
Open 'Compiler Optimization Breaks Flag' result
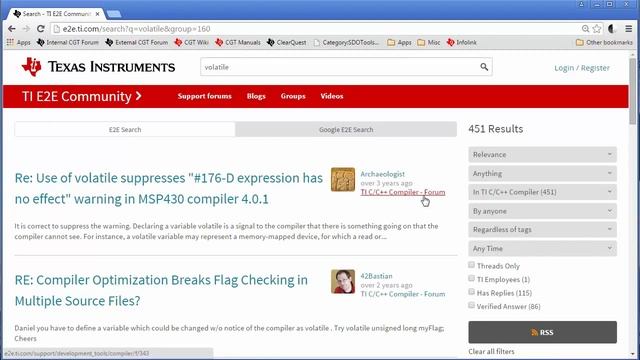pos(161,290)
